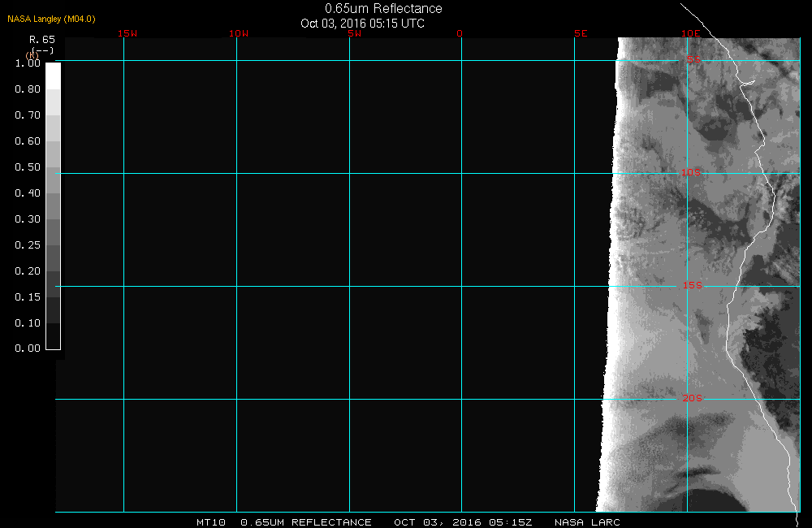Click the 0.30 colorbar tick label
Image resolution: width=812 pixels, height=528 pixels.
(x=28, y=219)
